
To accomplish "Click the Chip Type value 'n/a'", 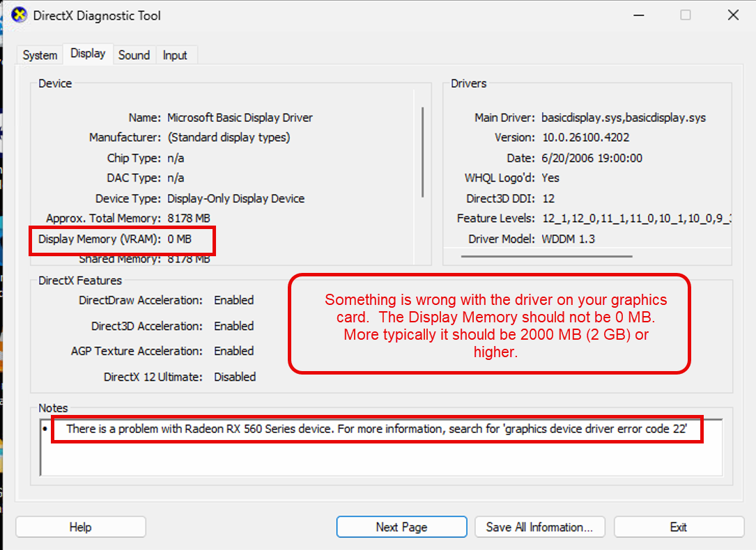I will coord(176,158).
